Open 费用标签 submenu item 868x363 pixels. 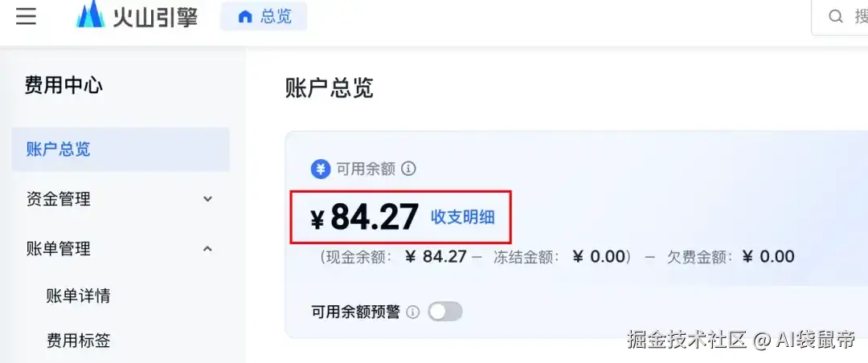point(78,341)
